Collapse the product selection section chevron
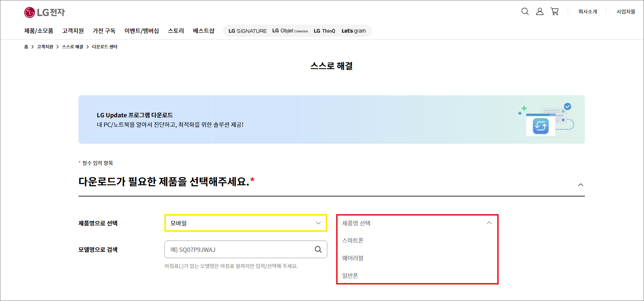Viewport: 644px width, 301px height. click(x=581, y=185)
